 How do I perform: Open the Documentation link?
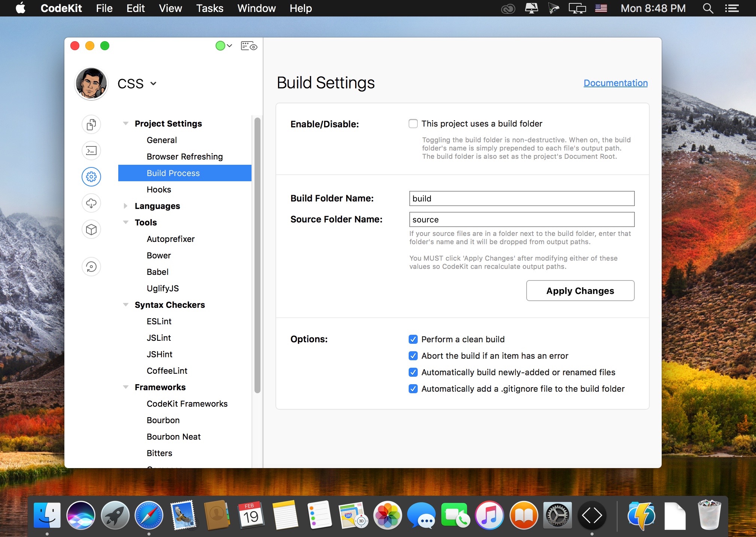616,83
